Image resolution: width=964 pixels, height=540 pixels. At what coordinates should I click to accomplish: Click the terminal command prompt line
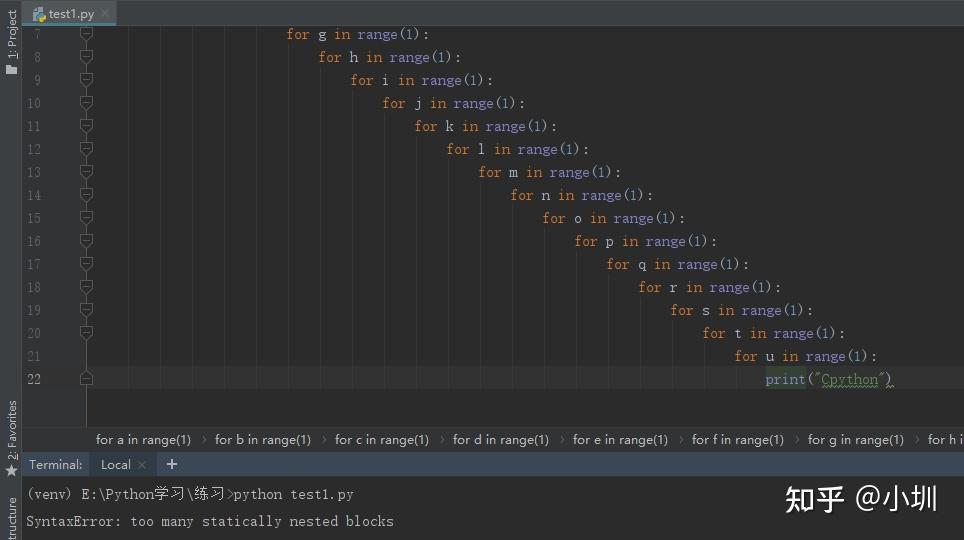tap(190, 494)
